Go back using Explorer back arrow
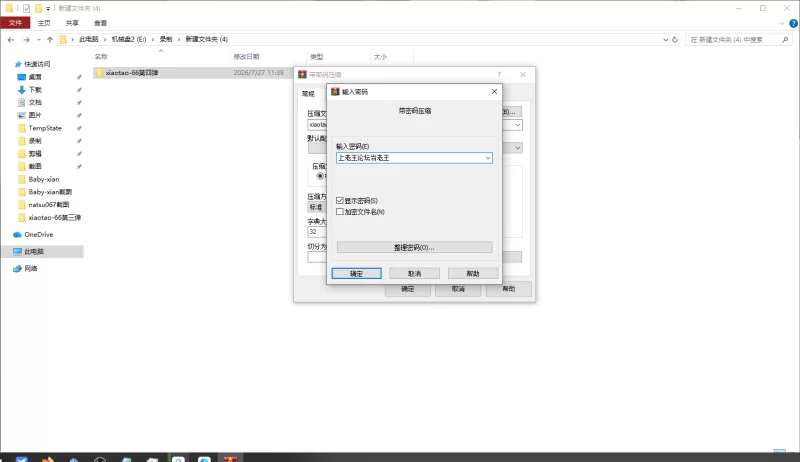The image size is (800, 462). click(x=11, y=39)
